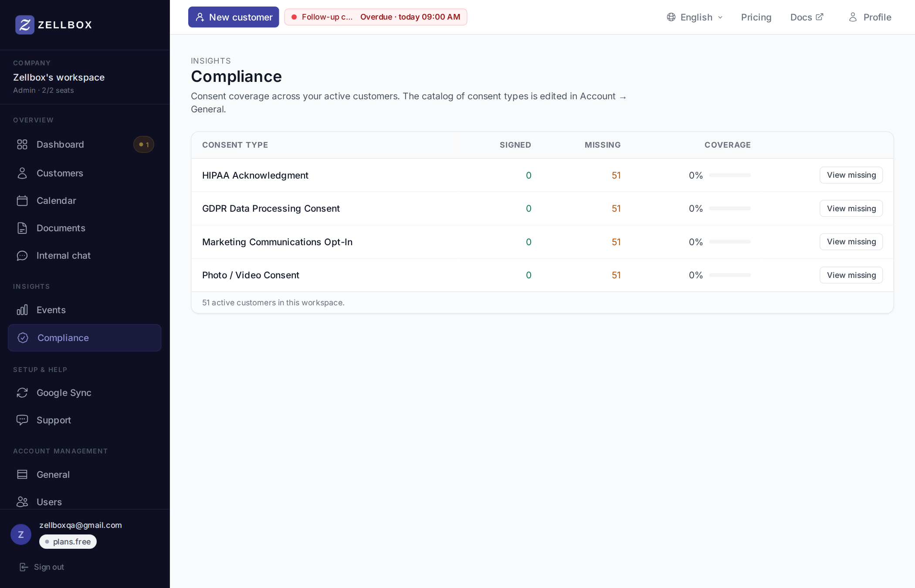Click the Marketing Communications Opt-In label
915x588 pixels.
[277, 242]
